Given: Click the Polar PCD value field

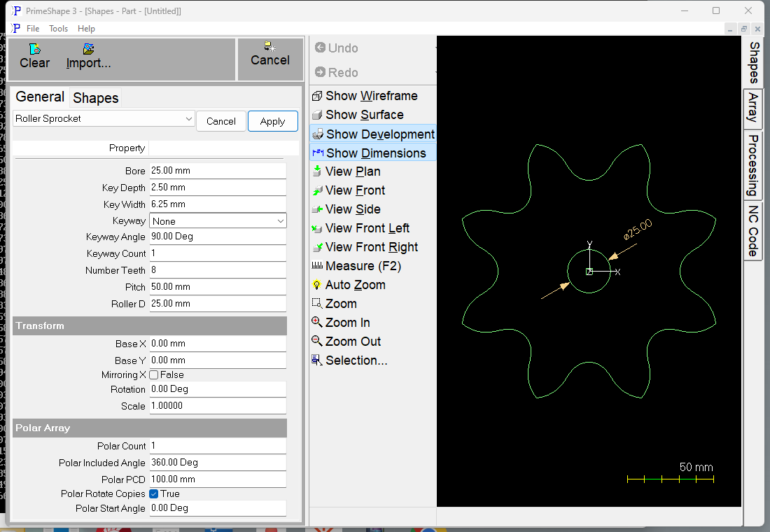Looking at the screenshot, I should click(218, 479).
